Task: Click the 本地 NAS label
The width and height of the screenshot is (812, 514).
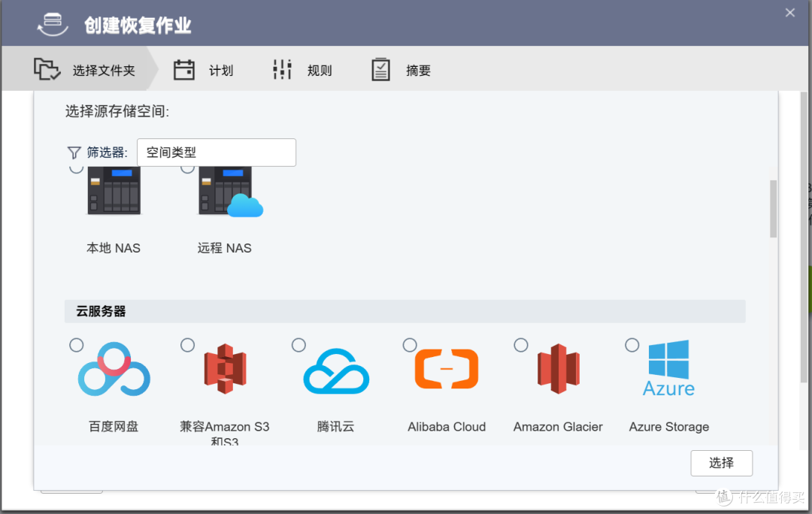Action: 114,248
